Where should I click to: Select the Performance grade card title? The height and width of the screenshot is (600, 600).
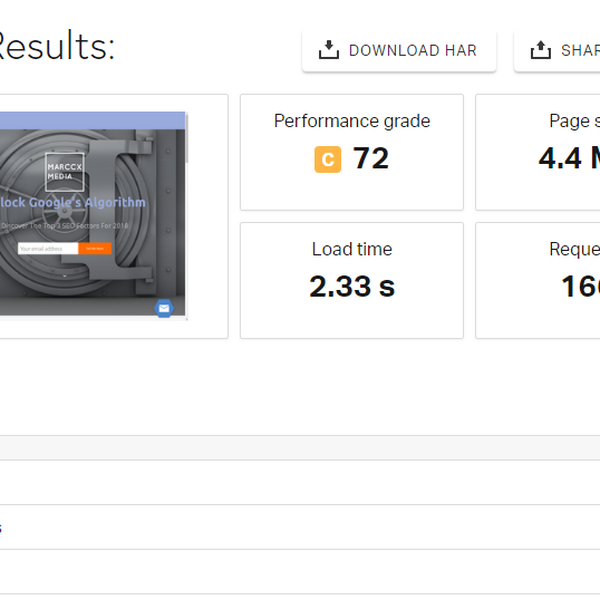[352, 121]
